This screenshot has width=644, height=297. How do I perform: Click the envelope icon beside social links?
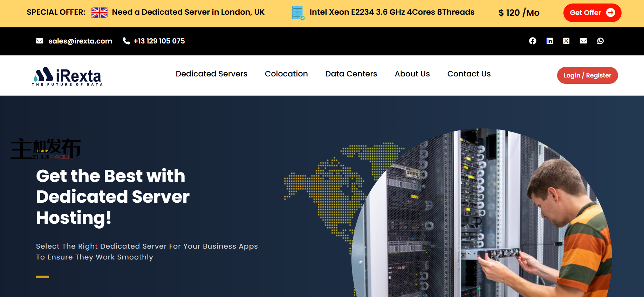point(583,41)
